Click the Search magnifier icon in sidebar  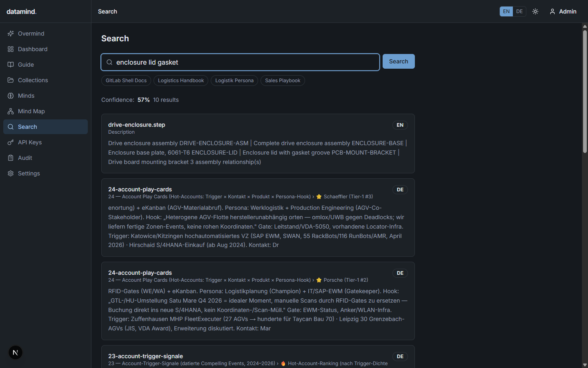(x=11, y=127)
